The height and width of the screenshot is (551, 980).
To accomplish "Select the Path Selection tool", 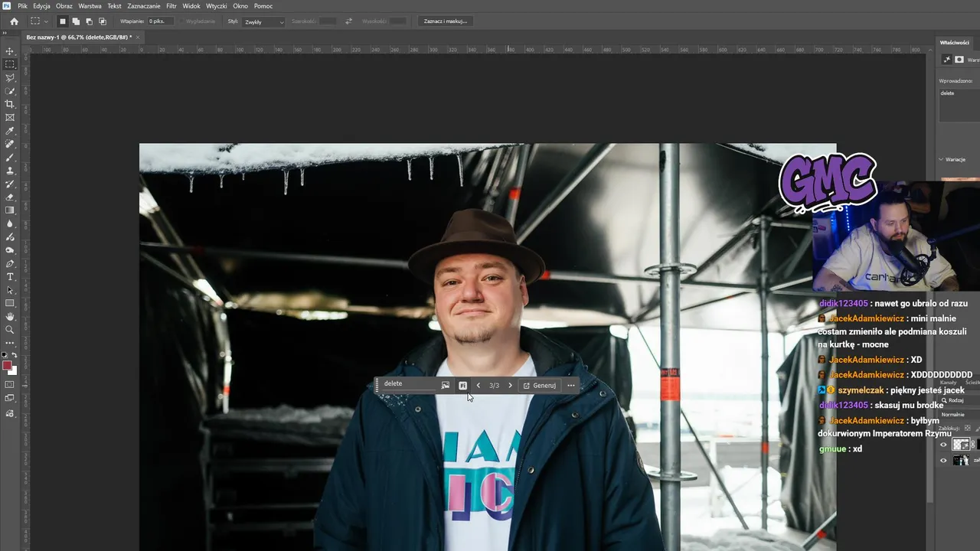I will [10, 290].
